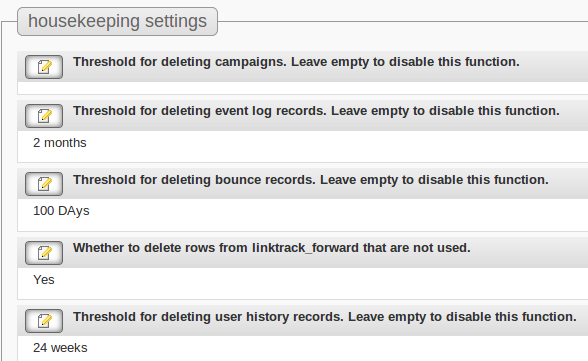The width and height of the screenshot is (588, 361).
Task: Click the white value area under event log
Action: pos(303,147)
